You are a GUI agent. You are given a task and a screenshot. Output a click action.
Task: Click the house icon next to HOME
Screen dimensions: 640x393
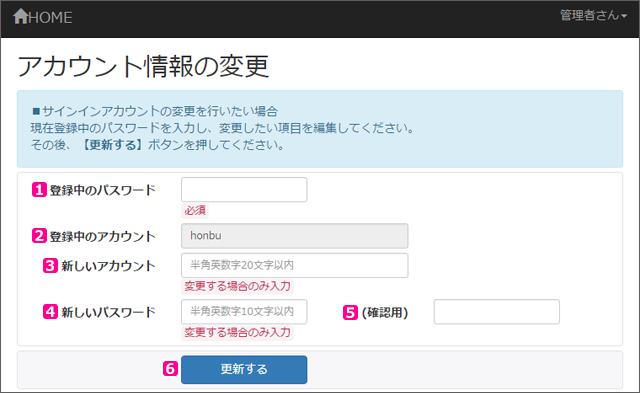pos(20,16)
